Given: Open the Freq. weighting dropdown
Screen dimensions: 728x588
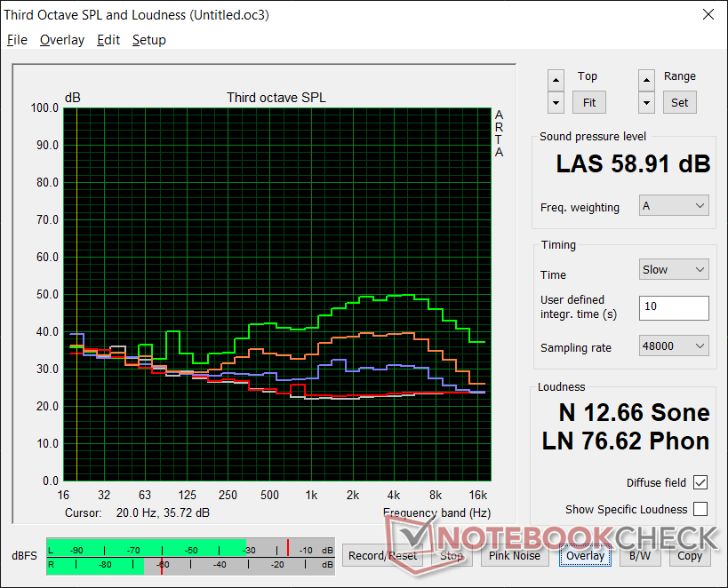Looking at the screenshot, I should pyautogui.click(x=674, y=205).
